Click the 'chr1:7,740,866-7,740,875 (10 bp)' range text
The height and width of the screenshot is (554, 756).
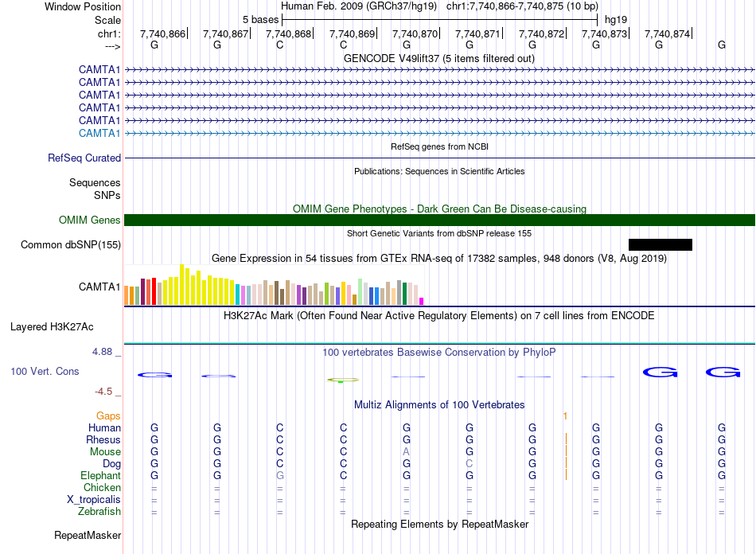(x=522, y=6)
